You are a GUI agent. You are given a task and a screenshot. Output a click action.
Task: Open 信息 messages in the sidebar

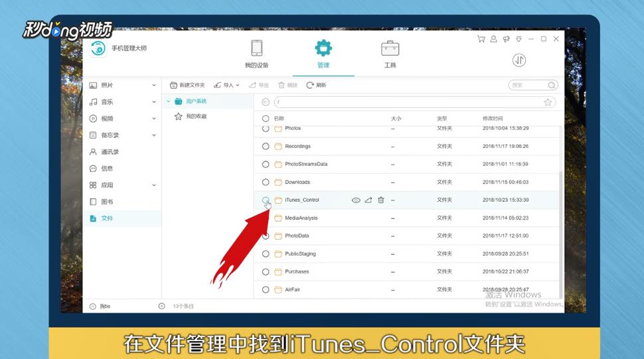pos(106,168)
